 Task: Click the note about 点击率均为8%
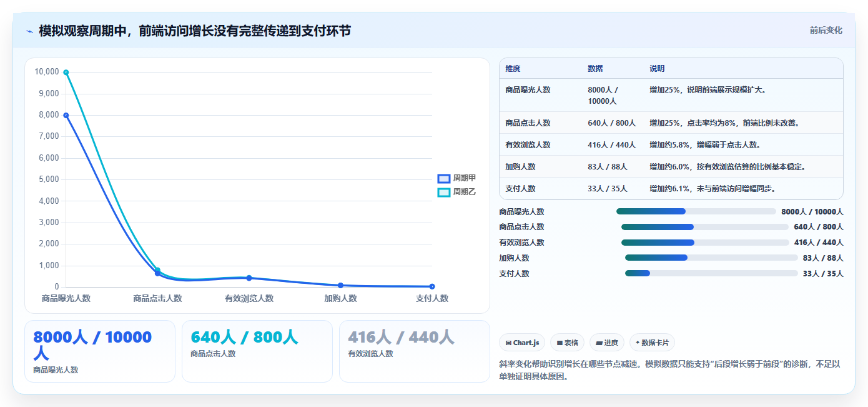pos(724,123)
